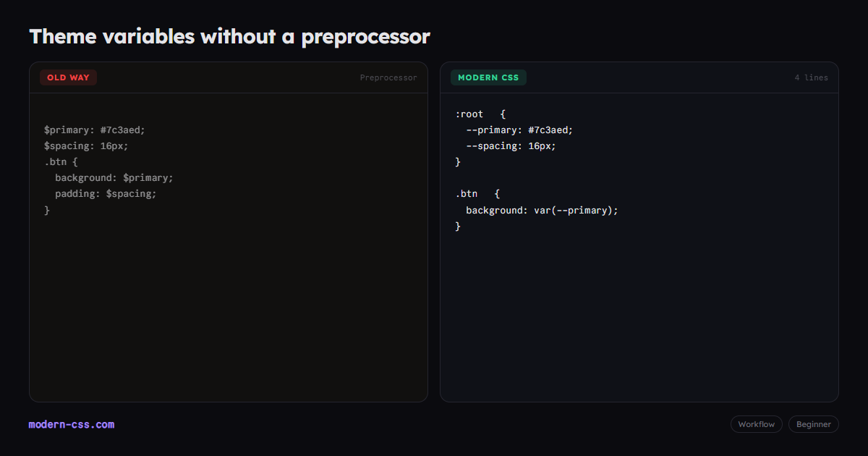Viewport: 868px width, 456px height.
Task: Select the Workflow tag
Action: (x=756, y=424)
